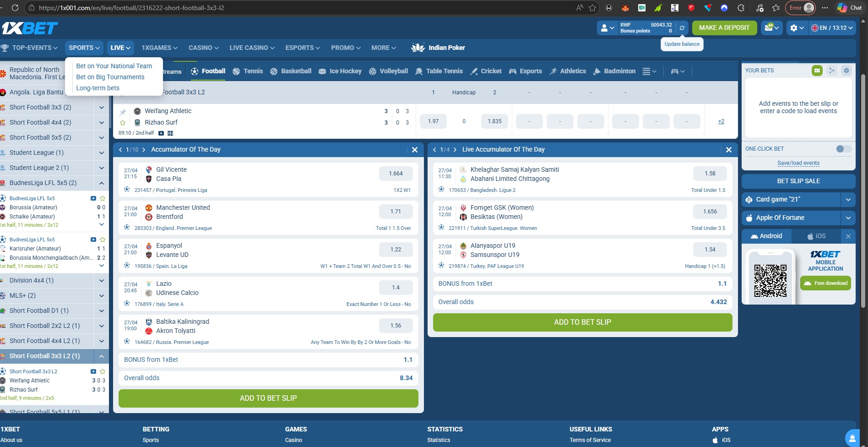Click the Save/load events link
Viewport: 868px width, 447px height.
pyautogui.click(x=798, y=163)
